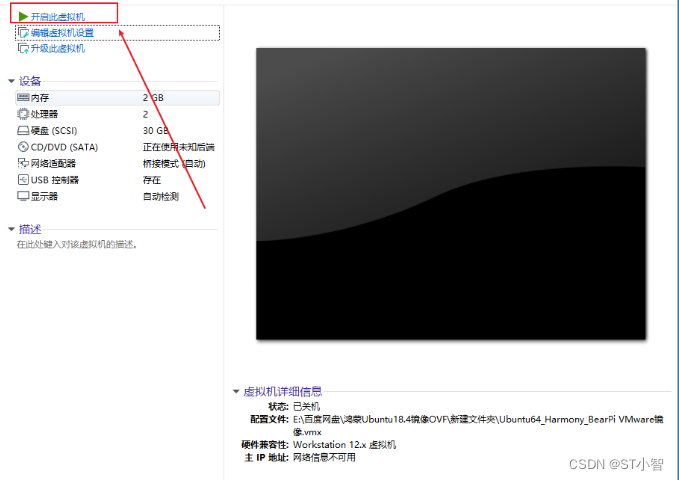
Task: Click the 已关机 status text
Action: point(307,407)
